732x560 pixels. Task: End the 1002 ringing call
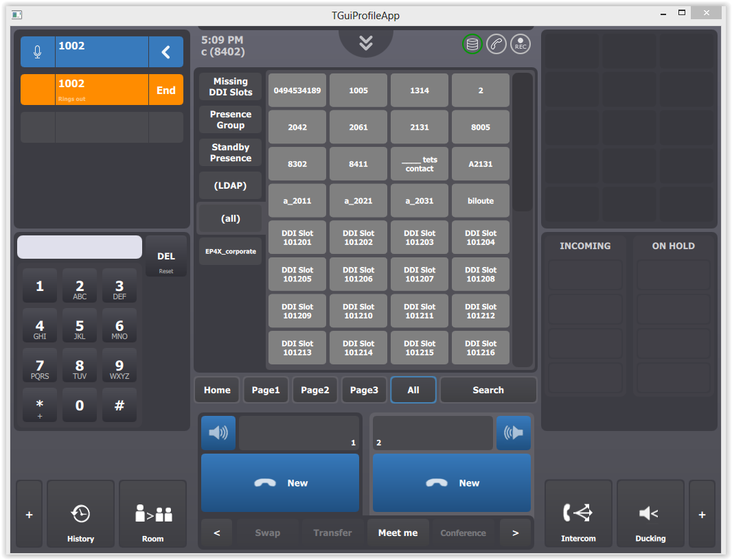click(165, 90)
